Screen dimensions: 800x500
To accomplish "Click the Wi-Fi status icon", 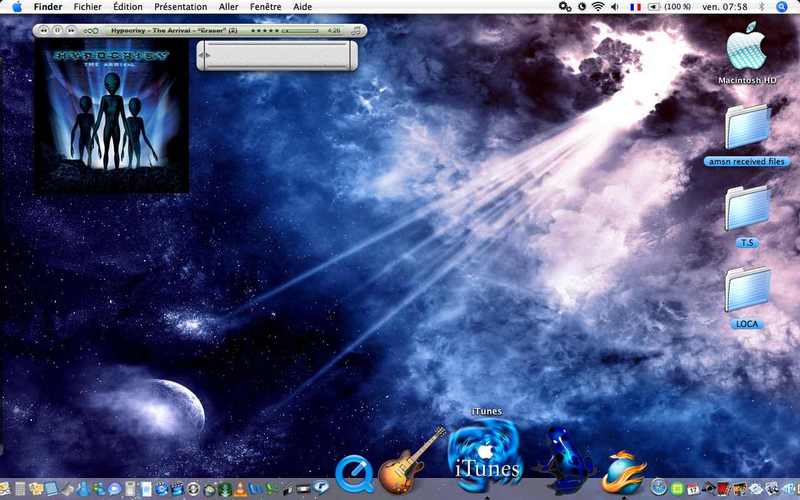I will coord(598,7).
